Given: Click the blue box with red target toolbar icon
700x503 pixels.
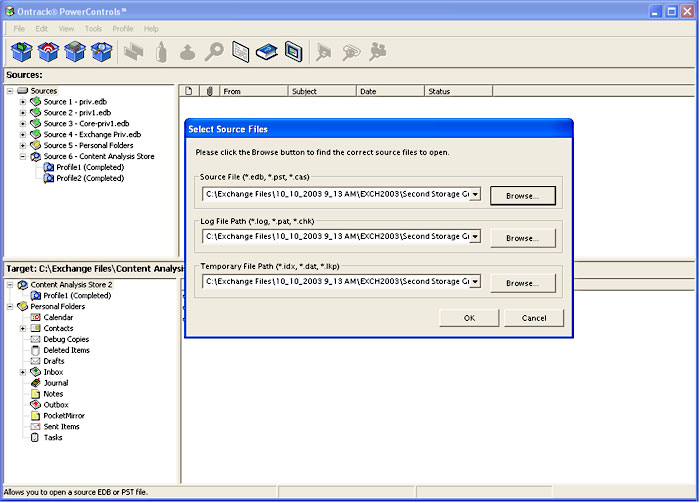Looking at the screenshot, I should [48, 52].
